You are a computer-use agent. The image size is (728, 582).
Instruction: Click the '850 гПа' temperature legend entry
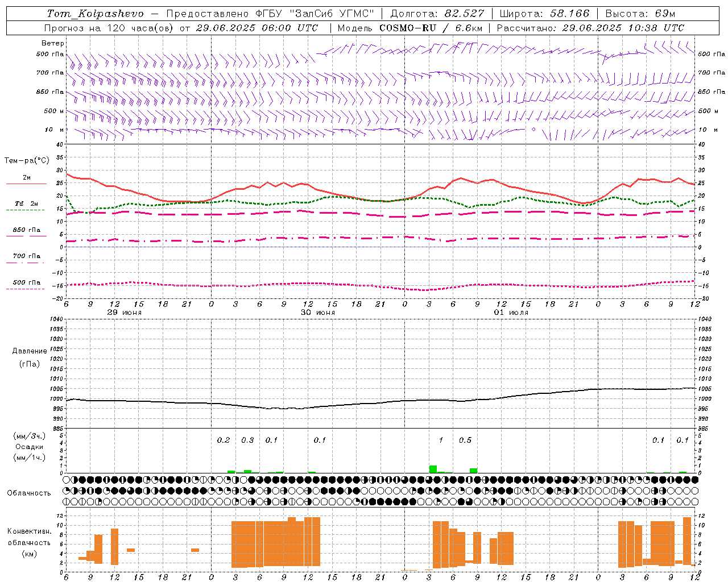coord(26,230)
